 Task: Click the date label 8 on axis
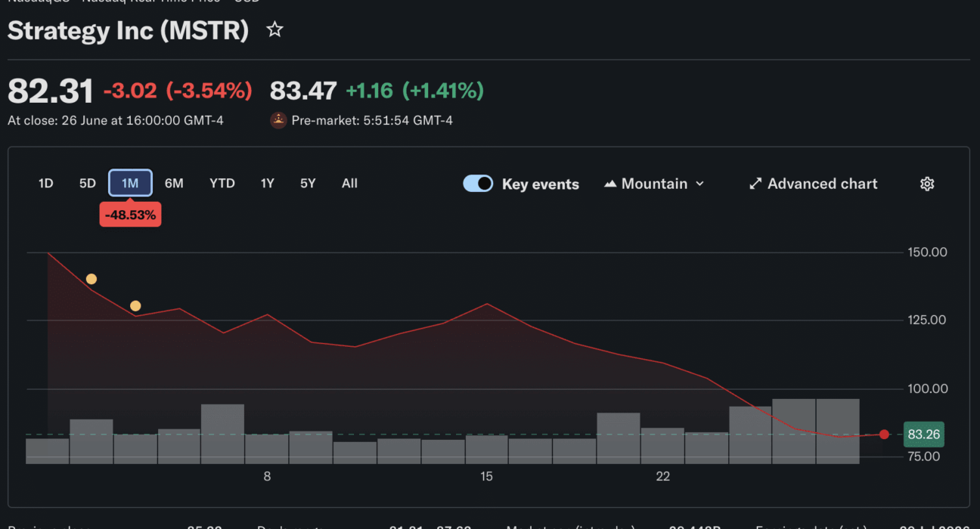click(x=267, y=476)
